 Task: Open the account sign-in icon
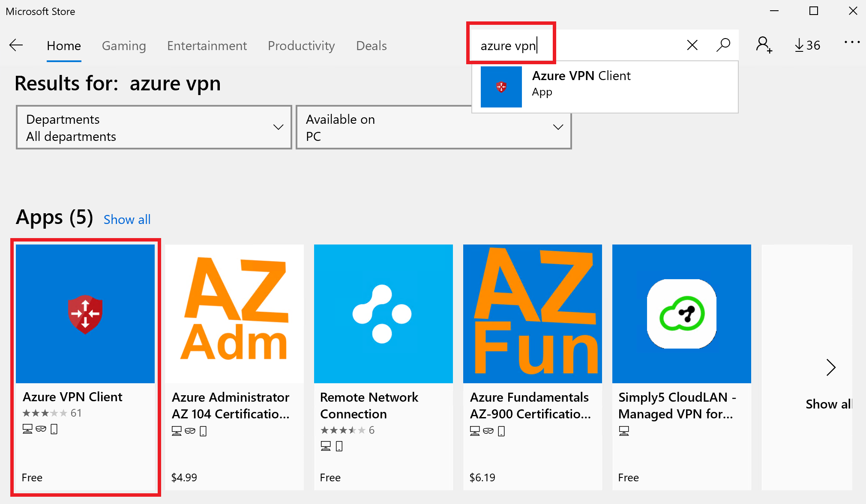[764, 45]
